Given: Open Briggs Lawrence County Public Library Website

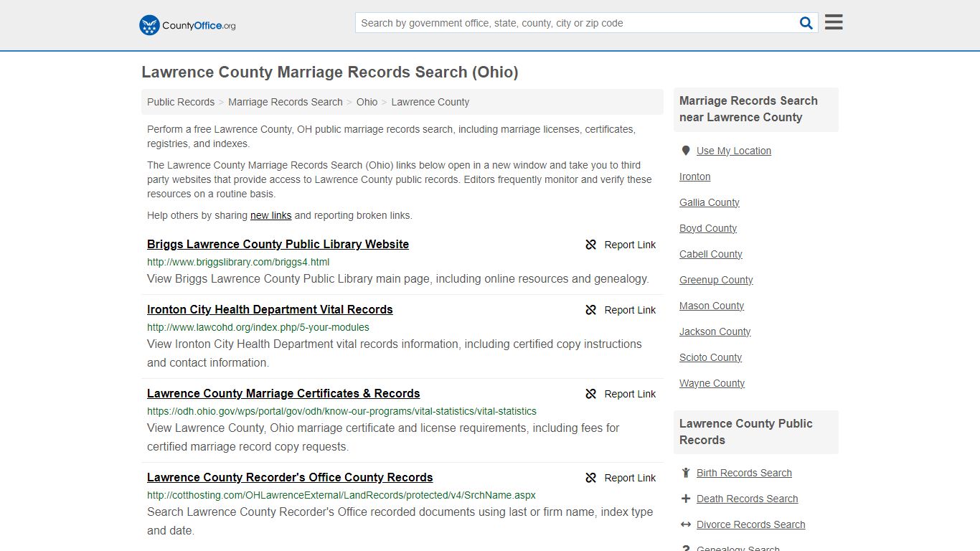Looking at the screenshot, I should 278,244.
